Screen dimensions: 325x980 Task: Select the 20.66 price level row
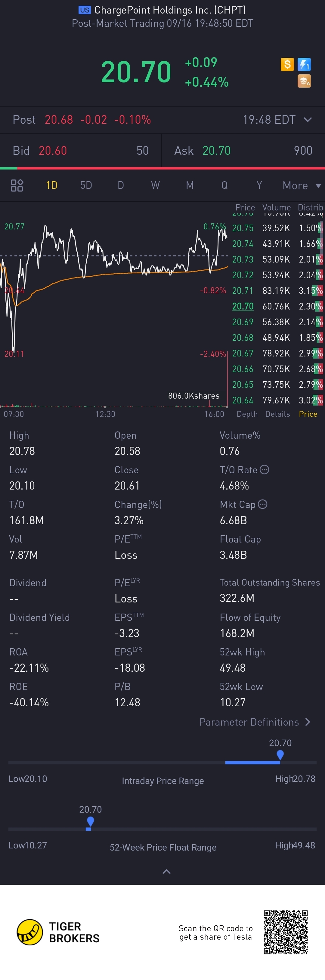pos(277,369)
